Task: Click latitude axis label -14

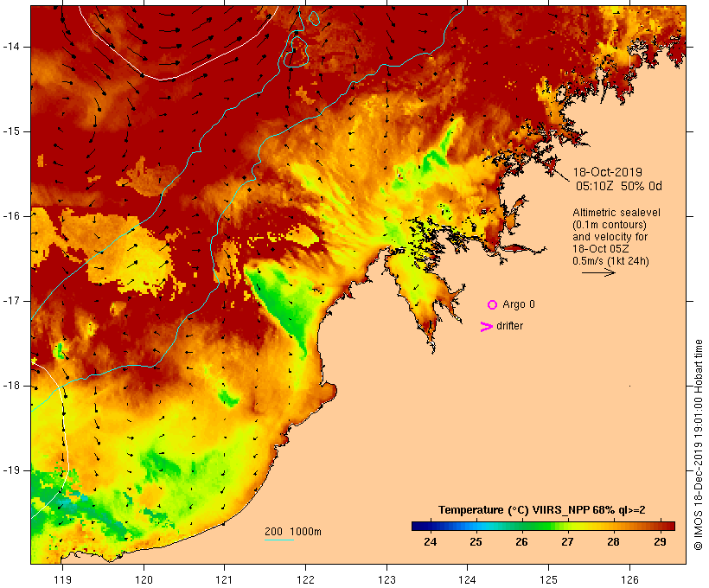Action: coord(11,47)
